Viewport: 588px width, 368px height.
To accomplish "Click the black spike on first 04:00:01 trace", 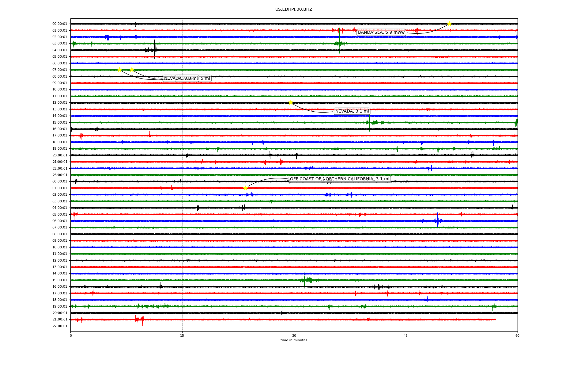I will click(x=155, y=49).
